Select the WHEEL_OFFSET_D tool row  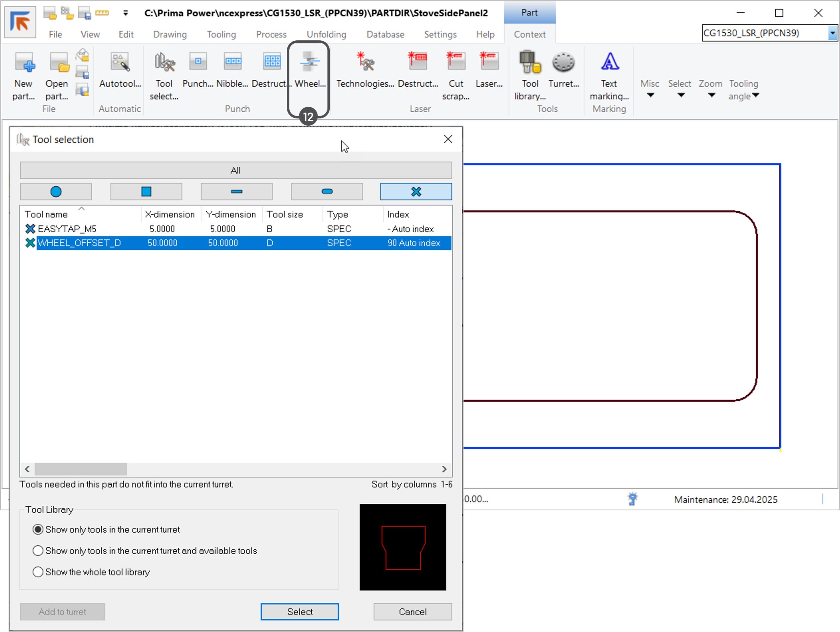pyautogui.click(x=237, y=243)
